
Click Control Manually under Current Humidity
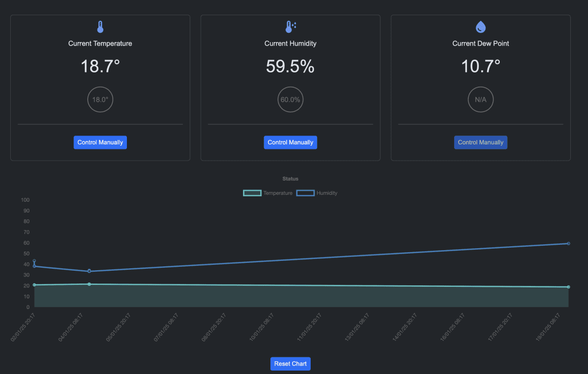[x=291, y=142]
